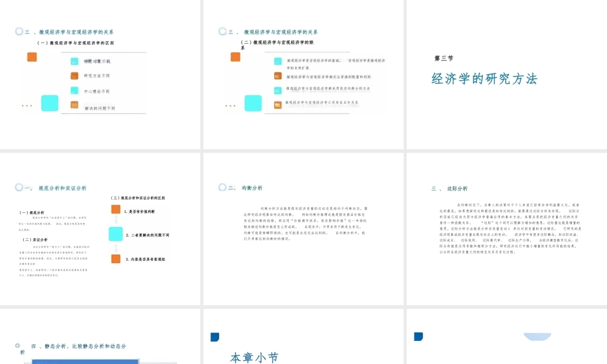This screenshot has width=607, height=364.
Task: Click the text 解决的问题不同
Action: [x=100, y=109]
